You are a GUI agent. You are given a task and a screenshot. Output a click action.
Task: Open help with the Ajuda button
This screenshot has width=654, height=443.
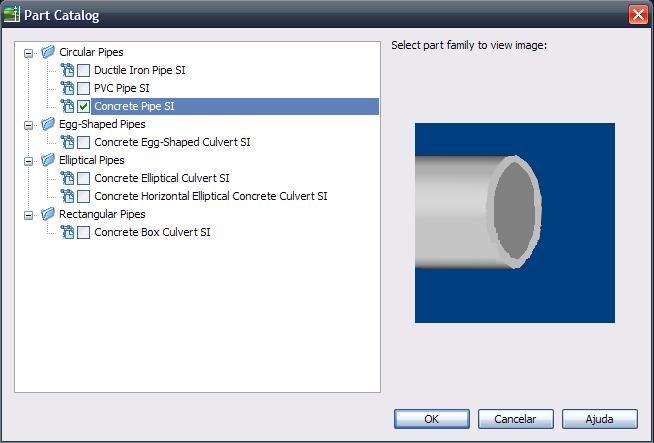point(599,419)
